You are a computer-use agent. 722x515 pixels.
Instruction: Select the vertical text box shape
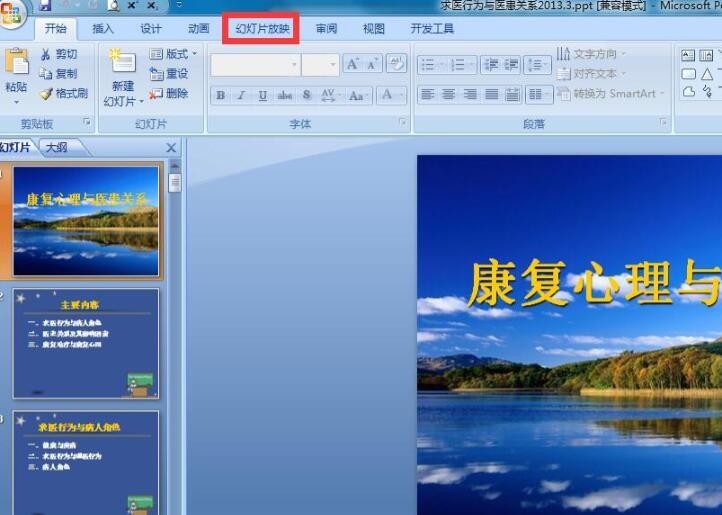coord(706,56)
